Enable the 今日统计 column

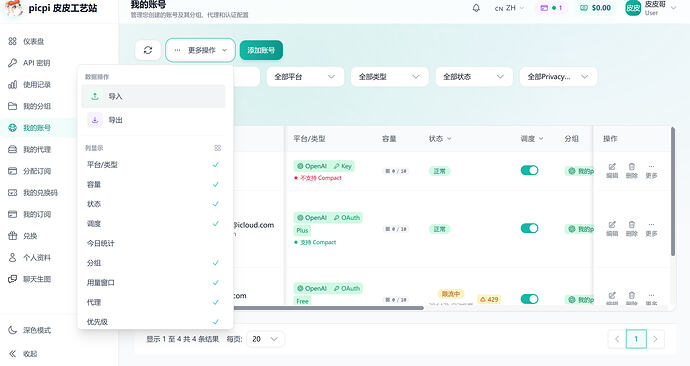pyautogui.click(x=153, y=243)
